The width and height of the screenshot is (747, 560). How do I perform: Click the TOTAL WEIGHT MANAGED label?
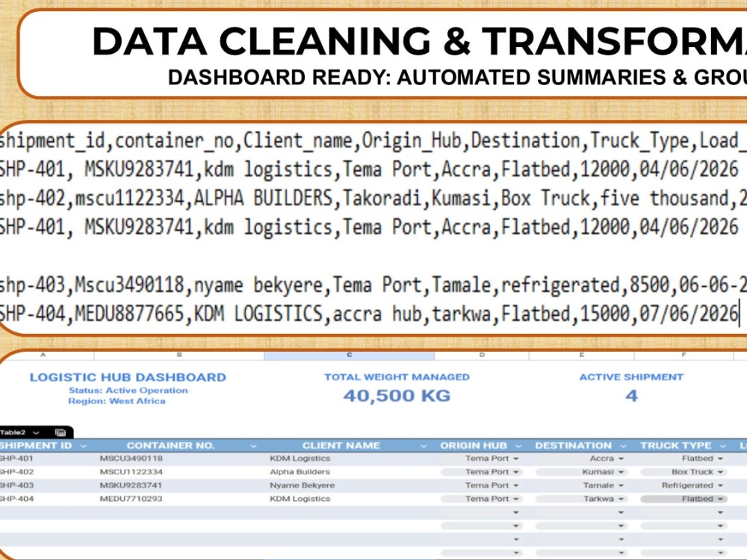coord(397,377)
